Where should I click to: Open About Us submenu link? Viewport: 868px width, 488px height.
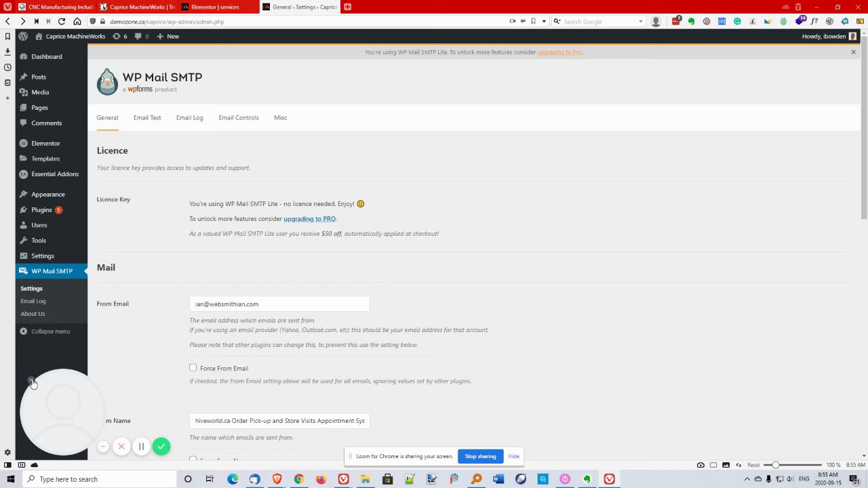pos(33,314)
